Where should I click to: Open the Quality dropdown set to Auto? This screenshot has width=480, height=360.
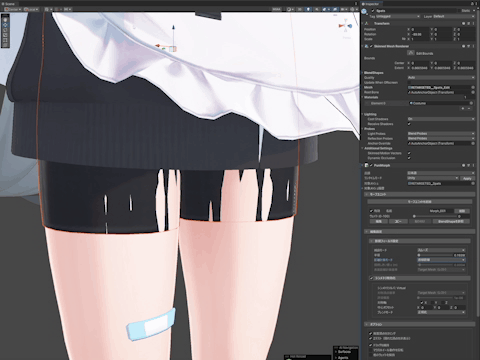point(441,77)
